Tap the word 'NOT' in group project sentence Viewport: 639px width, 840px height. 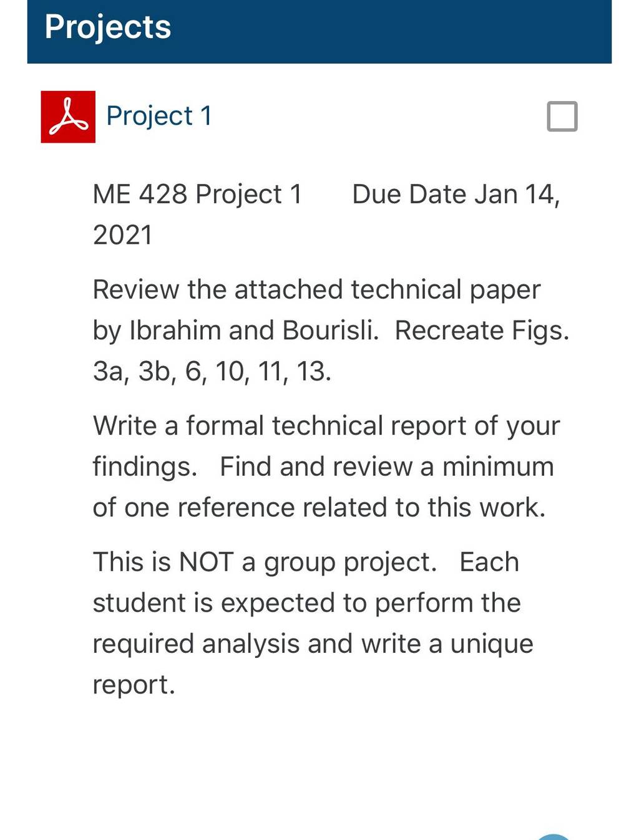tap(206, 562)
